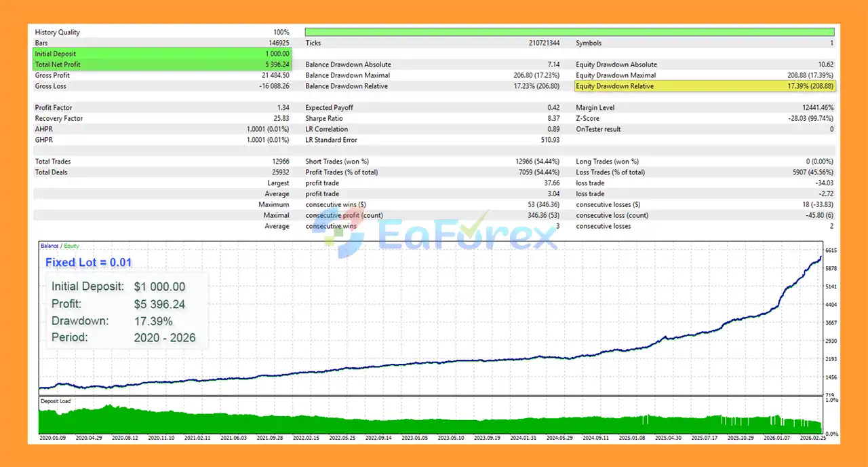The width and height of the screenshot is (868, 467).
Task: Click the green History Quality progress bar
Action: (x=570, y=32)
